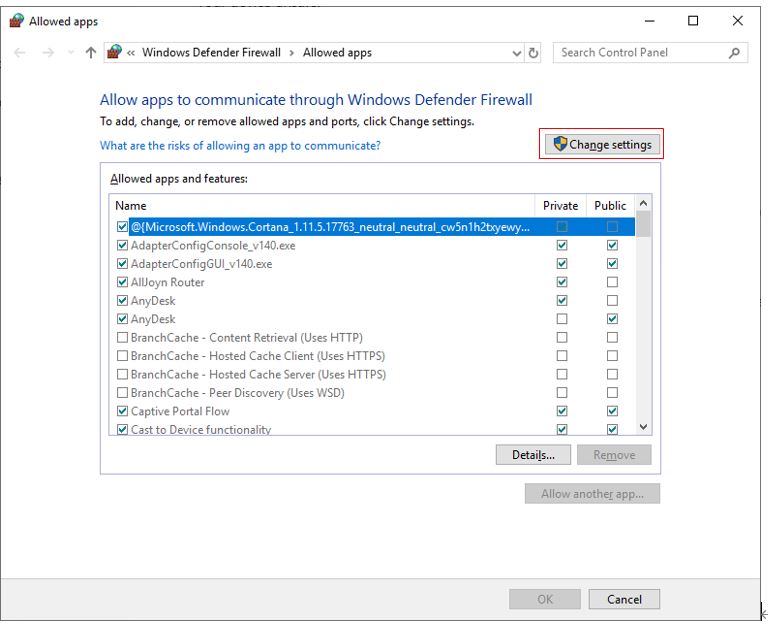Click the Back navigation arrow
Image resolution: width=768 pixels, height=626 pixels.
coord(20,52)
